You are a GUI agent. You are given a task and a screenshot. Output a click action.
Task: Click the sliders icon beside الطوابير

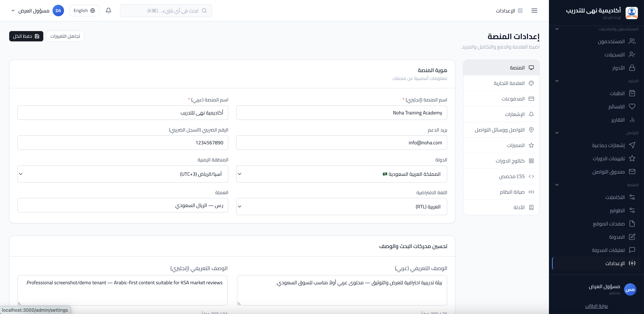coord(632,210)
